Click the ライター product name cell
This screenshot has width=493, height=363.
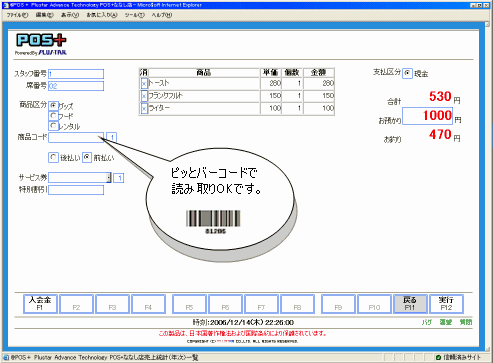(203, 108)
